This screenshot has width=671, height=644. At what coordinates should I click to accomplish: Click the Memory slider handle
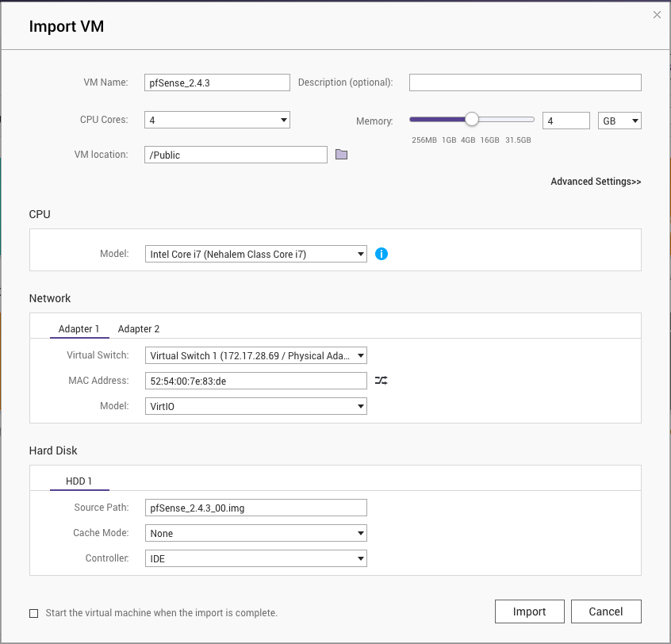(x=472, y=120)
